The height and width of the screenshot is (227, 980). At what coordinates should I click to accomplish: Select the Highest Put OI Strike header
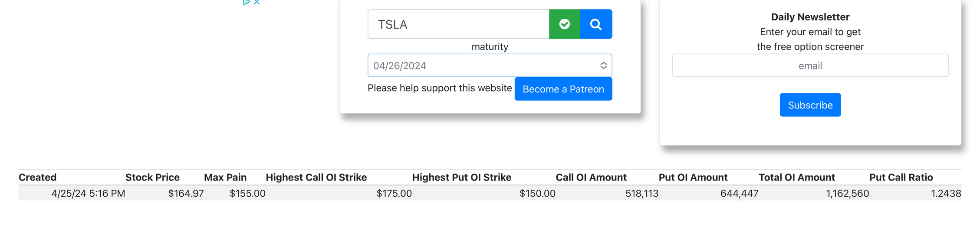462,177
